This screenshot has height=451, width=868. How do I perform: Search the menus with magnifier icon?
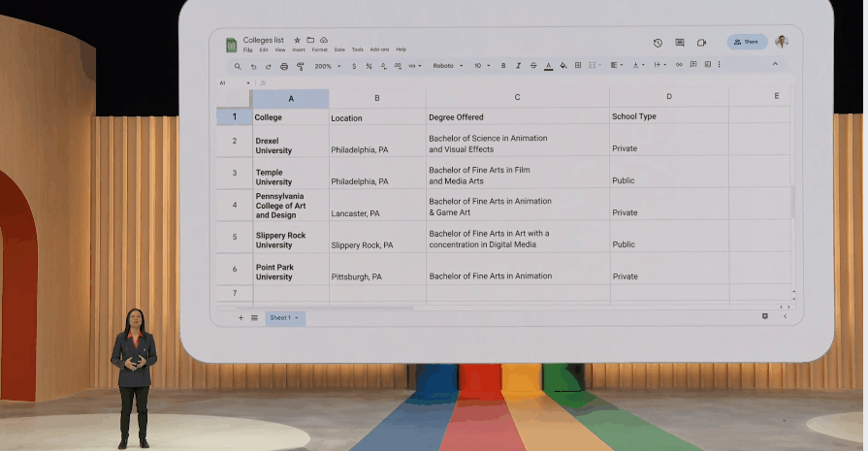238,66
